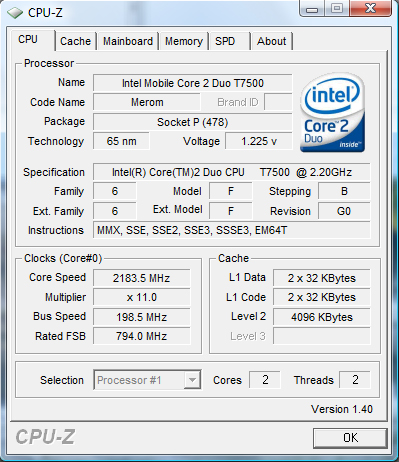
Task: Switch to the CPU tab
Action: [x=32, y=40]
